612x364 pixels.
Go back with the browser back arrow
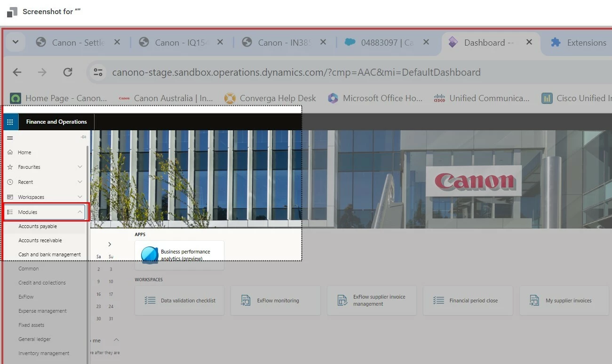point(17,72)
